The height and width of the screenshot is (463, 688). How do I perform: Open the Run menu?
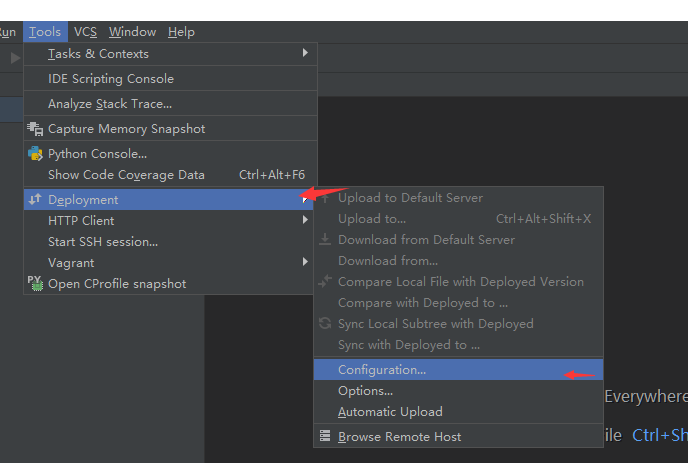pos(8,32)
